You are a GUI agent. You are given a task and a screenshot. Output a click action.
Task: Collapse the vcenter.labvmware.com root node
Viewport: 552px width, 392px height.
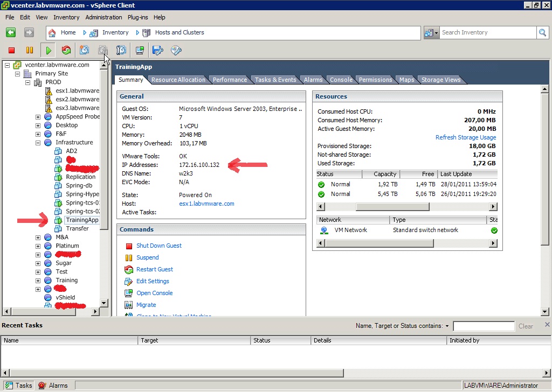click(7, 65)
